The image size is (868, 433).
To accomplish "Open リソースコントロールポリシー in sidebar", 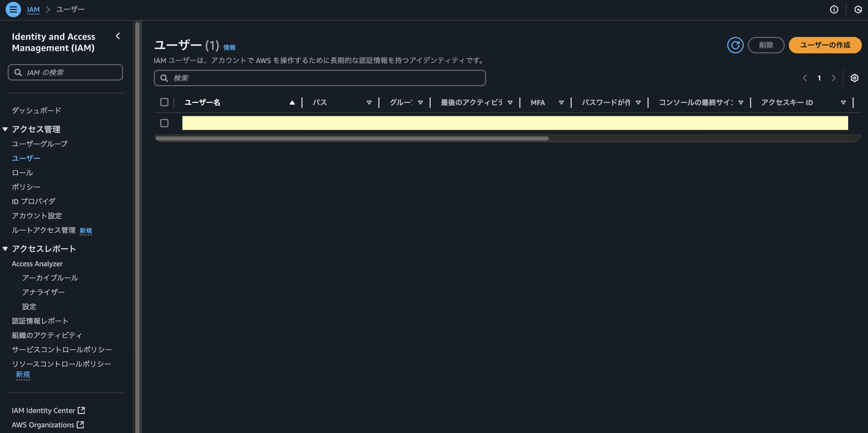I will coord(61,364).
